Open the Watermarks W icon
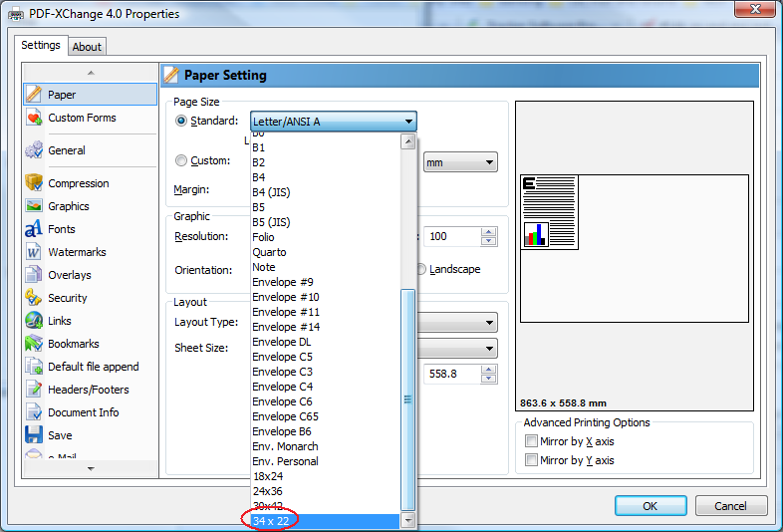Viewport: 783px width, 532px height. click(x=34, y=252)
